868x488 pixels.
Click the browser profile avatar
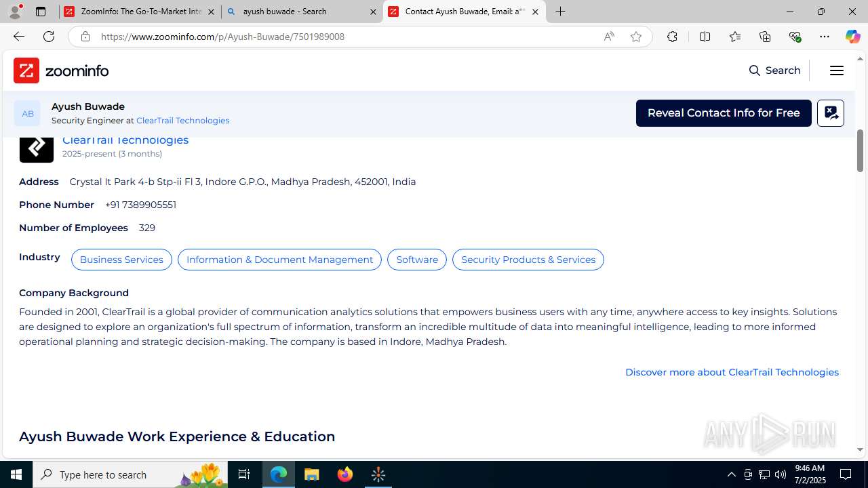point(15,12)
